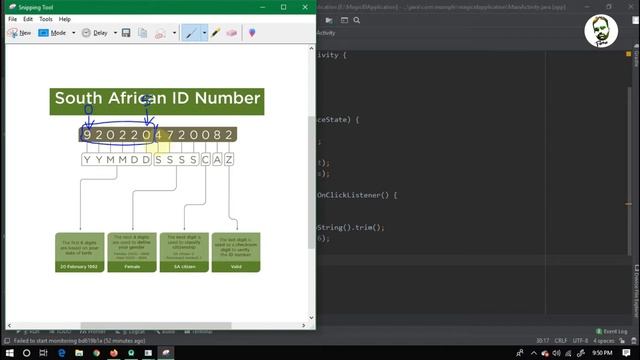Open the Windows Start menu
Viewport: 640px width, 360px height.
click(9, 353)
